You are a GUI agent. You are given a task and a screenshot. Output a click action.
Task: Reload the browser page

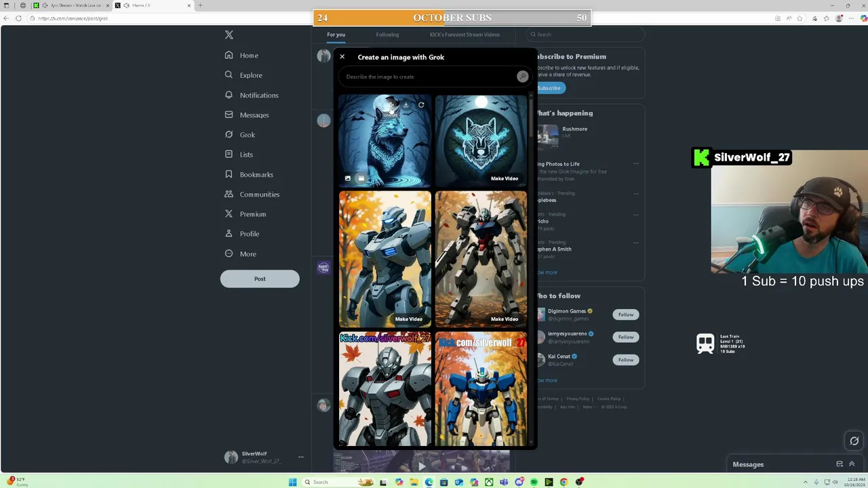19,18
